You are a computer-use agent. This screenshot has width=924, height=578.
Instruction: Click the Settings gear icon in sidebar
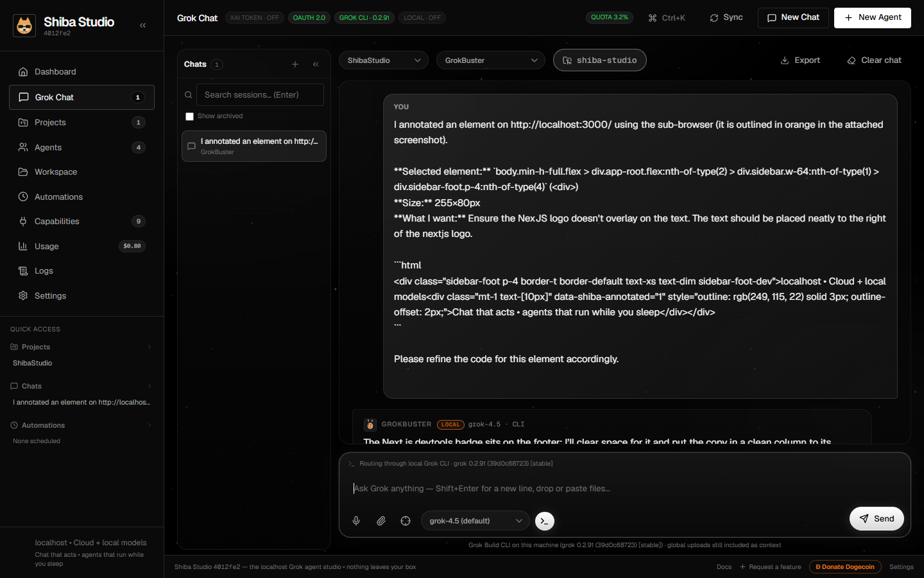(x=23, y=295)
